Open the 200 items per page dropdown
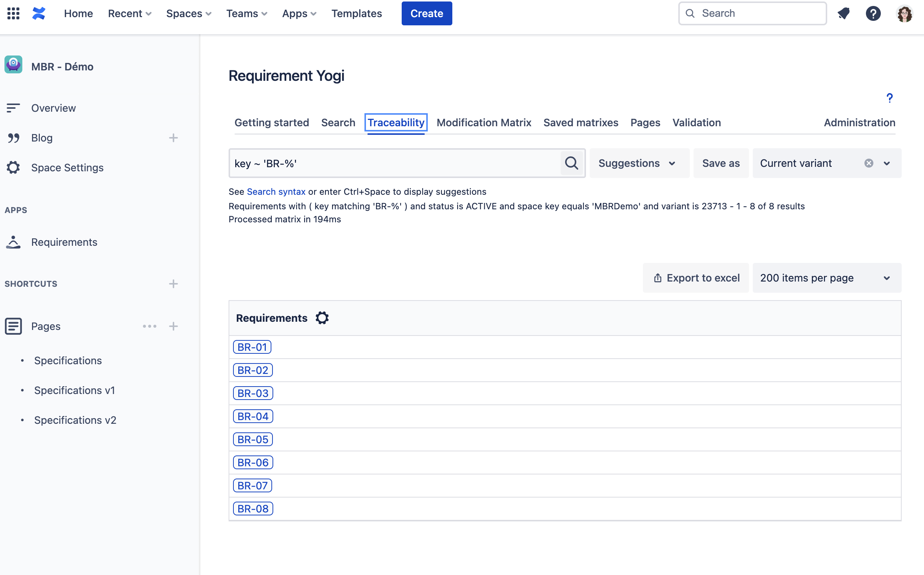 [x=826, y=278]
